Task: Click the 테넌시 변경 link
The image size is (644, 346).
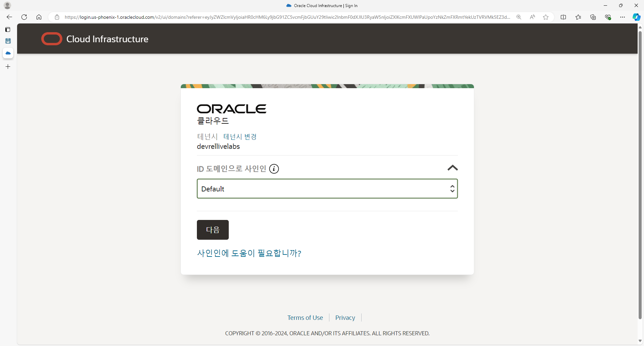Action: 240,137
